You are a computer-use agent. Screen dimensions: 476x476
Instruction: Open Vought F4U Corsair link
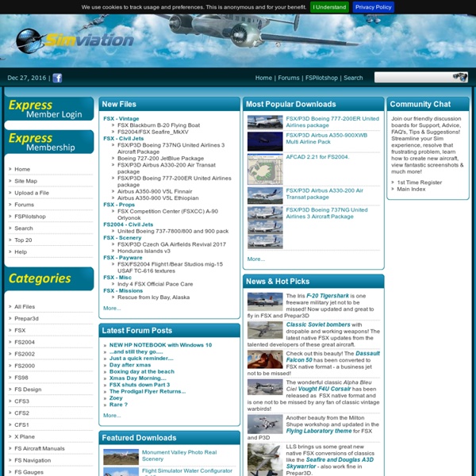324,390
